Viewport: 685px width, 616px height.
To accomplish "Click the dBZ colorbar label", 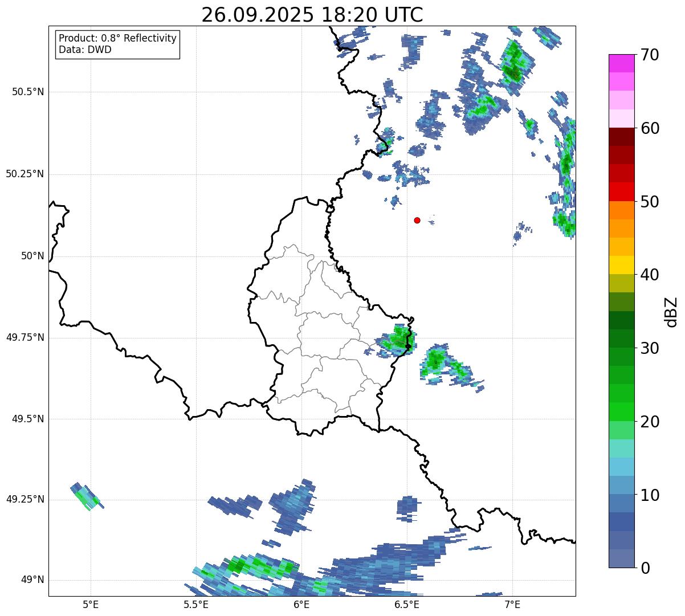I will (671, 311).
